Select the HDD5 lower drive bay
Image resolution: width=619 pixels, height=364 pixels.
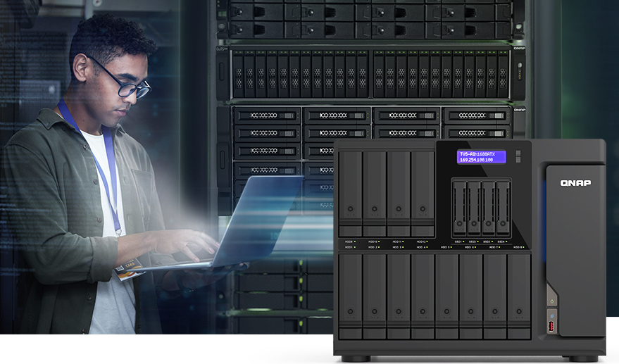tap(447, 296)
